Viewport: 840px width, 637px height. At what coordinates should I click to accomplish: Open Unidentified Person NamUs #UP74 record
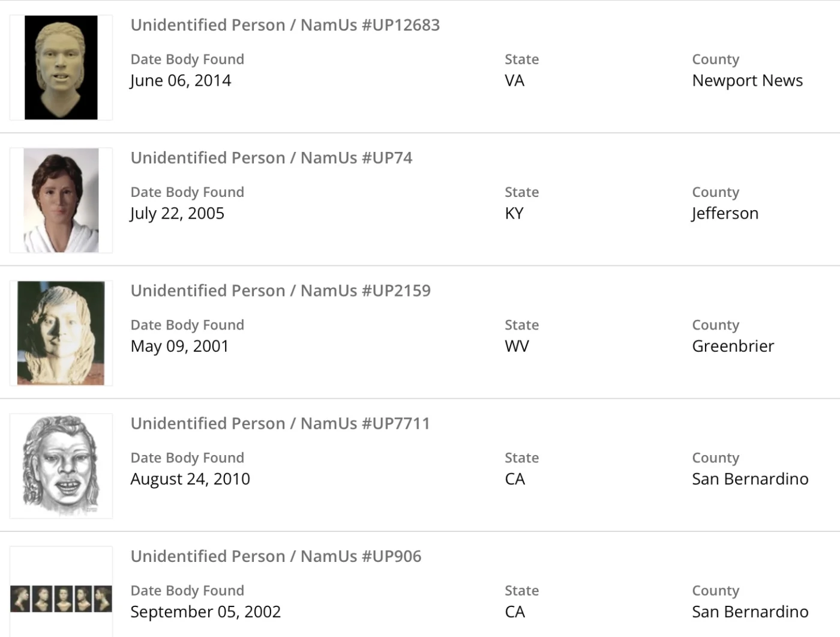271,158
